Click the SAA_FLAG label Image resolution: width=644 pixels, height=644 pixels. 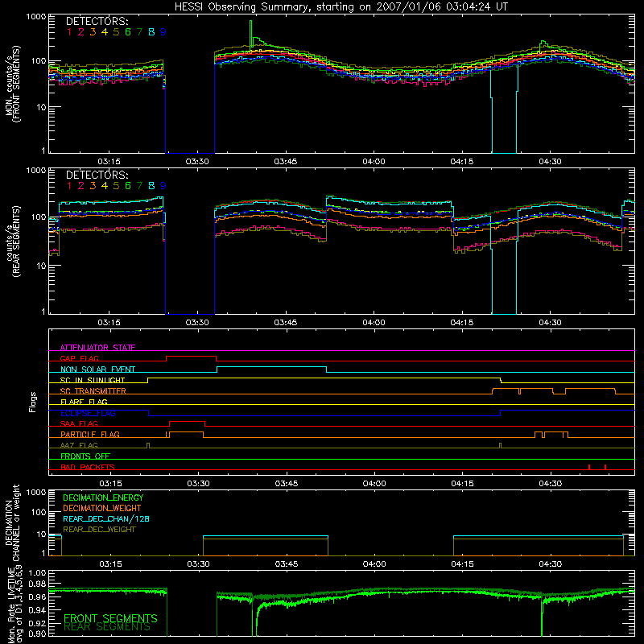coord(79,424)
